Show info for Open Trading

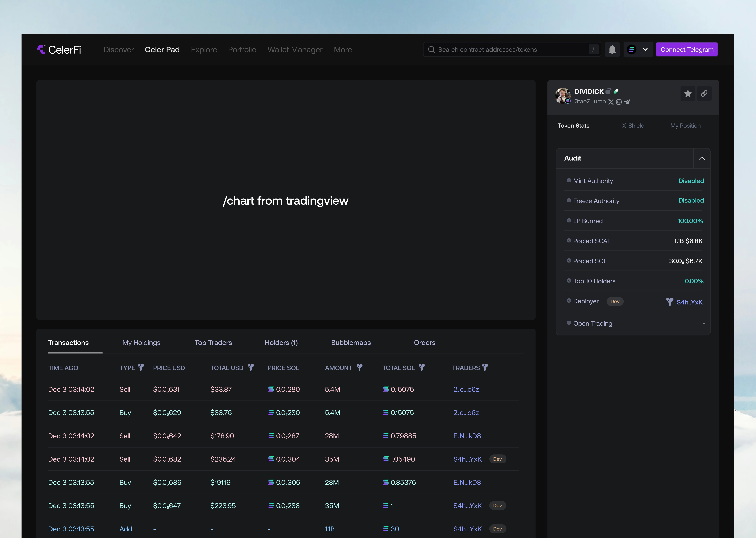tap(569, 323)
